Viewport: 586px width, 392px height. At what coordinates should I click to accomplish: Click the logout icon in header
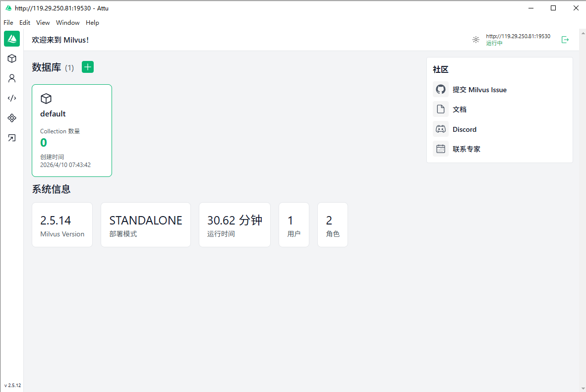565,40
